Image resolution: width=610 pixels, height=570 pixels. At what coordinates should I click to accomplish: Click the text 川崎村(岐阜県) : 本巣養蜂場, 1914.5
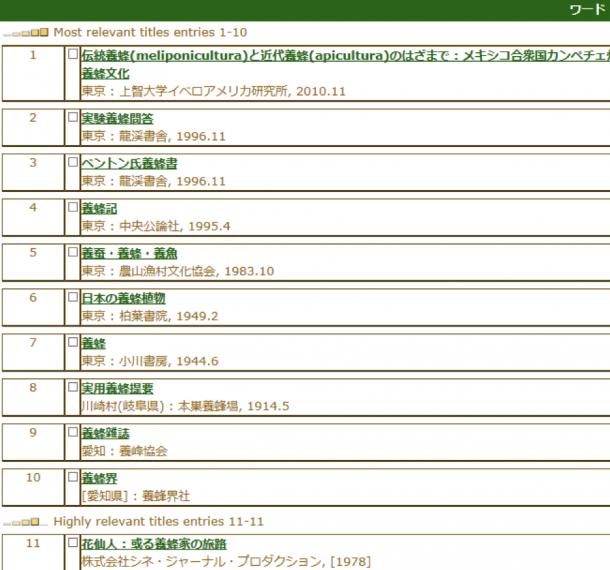[185, 406]
